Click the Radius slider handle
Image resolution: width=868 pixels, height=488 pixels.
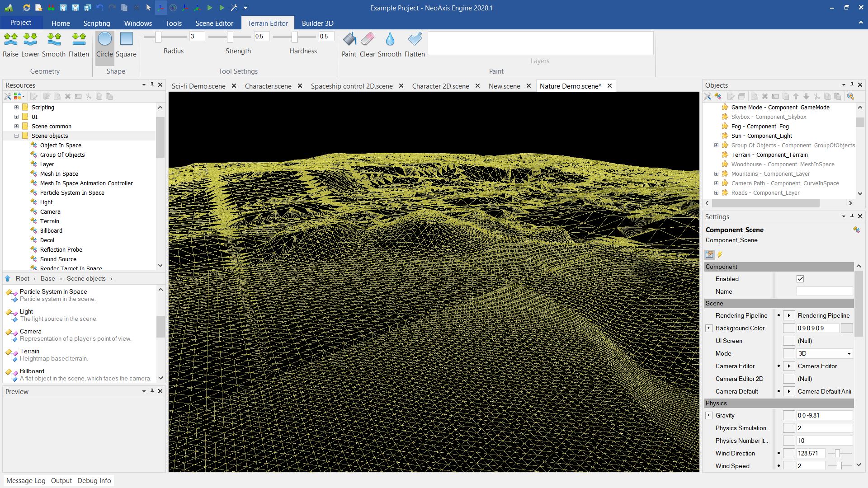[x=158, y=37]
